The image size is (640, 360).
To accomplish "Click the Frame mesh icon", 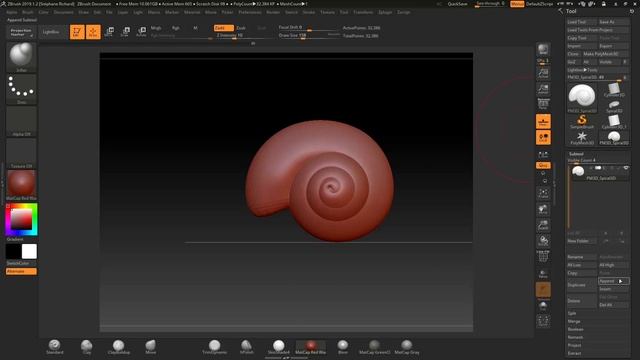I will tap(543, 193).
